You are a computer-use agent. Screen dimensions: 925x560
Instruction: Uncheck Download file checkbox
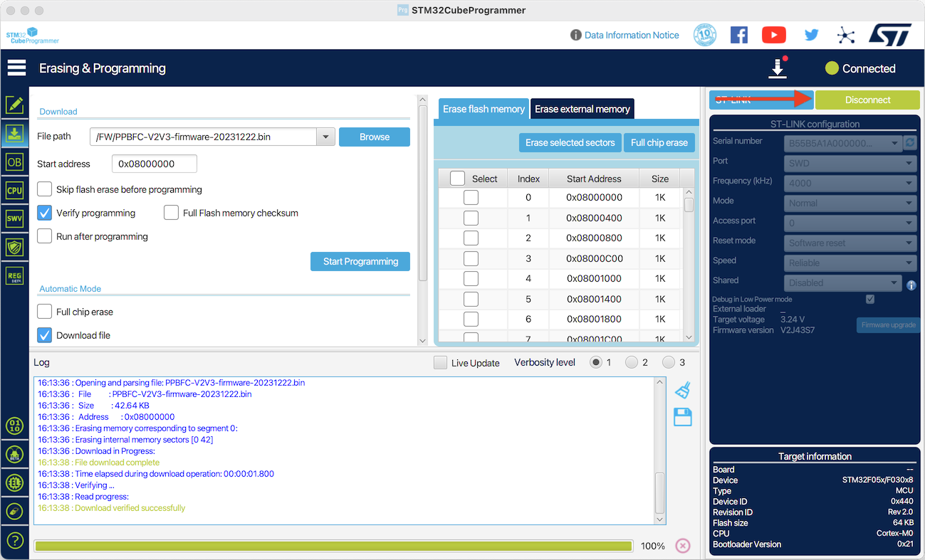tap(45, 335)
